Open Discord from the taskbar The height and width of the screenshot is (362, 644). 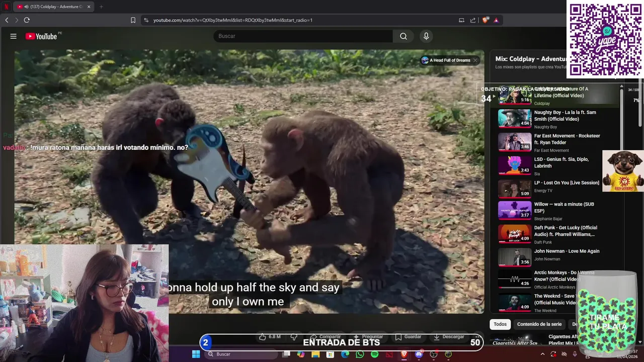[419, 354]
